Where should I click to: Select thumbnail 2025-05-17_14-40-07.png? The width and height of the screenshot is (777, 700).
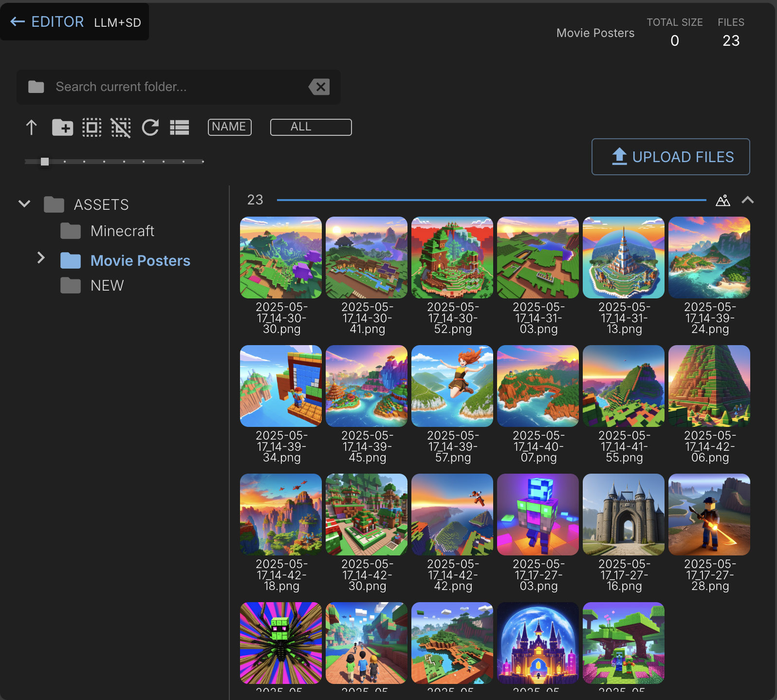[538, 386]
